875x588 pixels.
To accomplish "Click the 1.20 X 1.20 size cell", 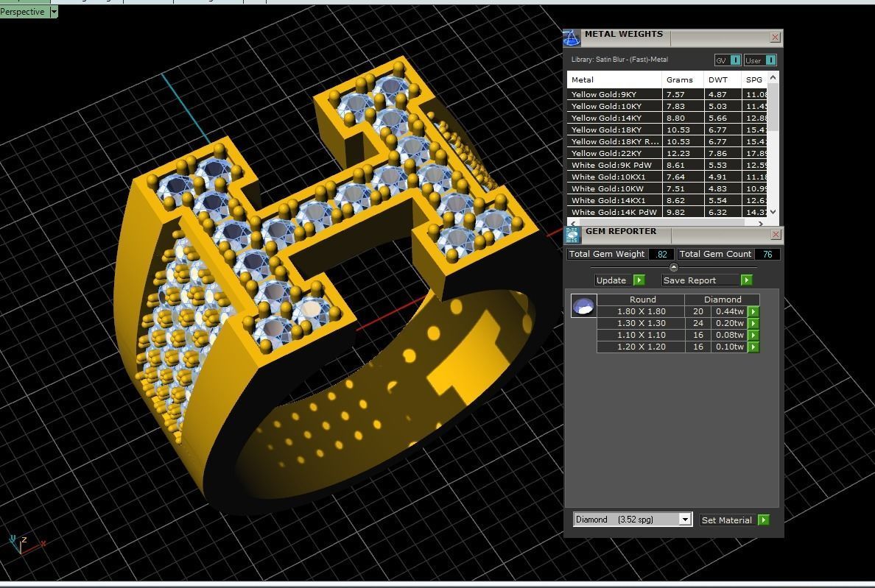I will pyautogui.click(x=642, y=347).
